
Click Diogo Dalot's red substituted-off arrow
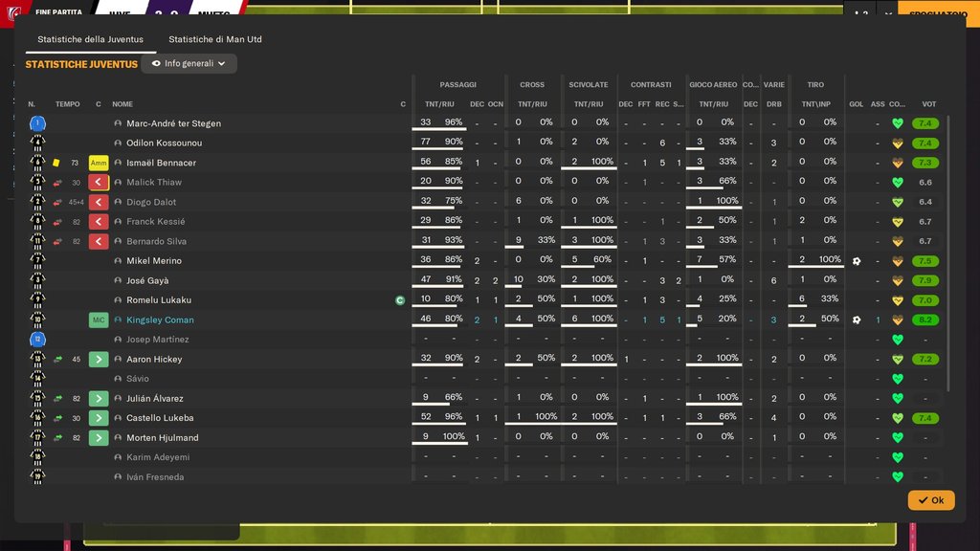[99, 203]
